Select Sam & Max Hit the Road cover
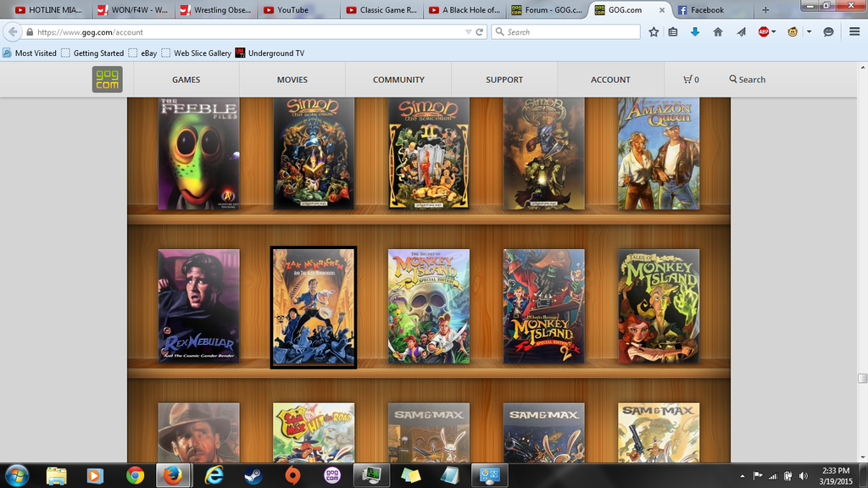This screenshot has width=868, height=488. 314,433
